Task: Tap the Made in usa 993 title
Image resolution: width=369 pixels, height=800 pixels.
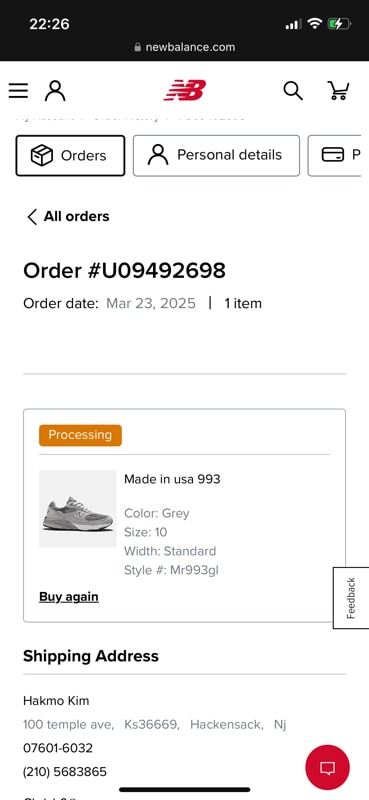Action: point(173,479)
